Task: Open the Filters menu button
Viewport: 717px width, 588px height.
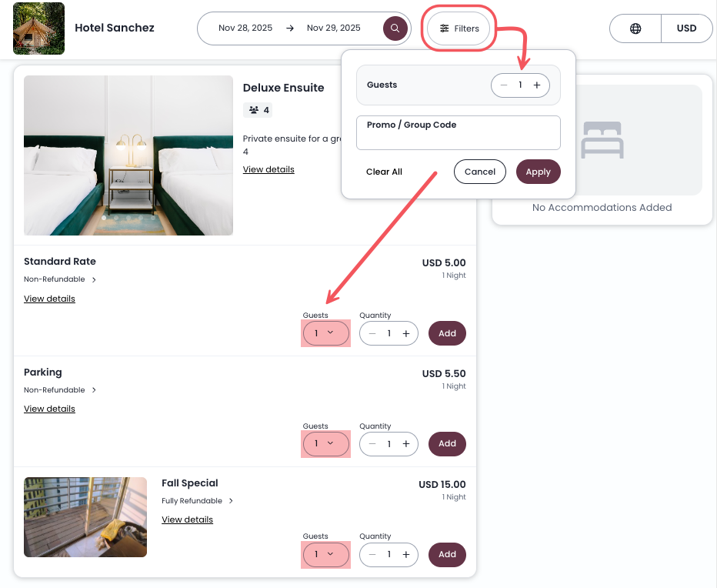Action: pos(459,28)
